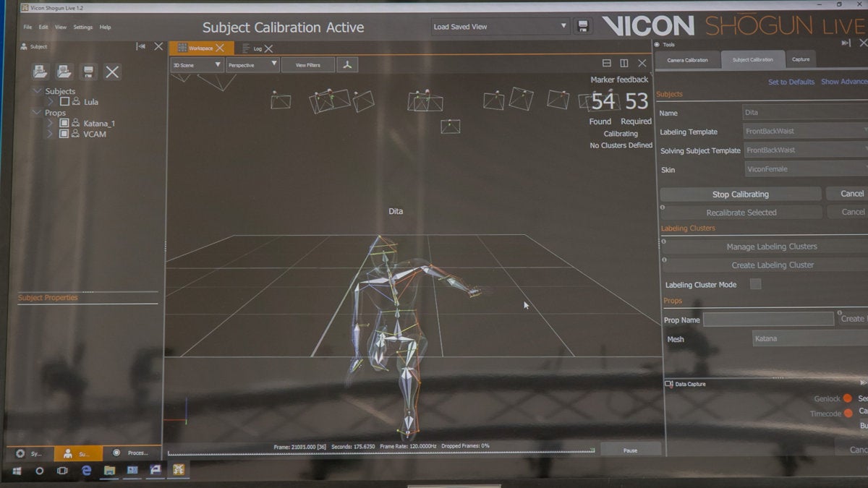868x488 pixels.
Task: Collapse the Subjects tree node
Action: click(x=38, y=91)
